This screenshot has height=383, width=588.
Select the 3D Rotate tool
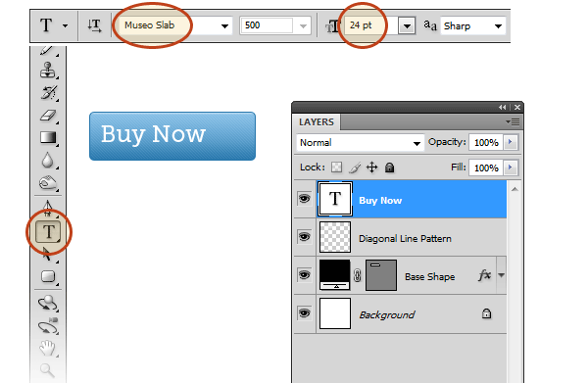(48, 304)
